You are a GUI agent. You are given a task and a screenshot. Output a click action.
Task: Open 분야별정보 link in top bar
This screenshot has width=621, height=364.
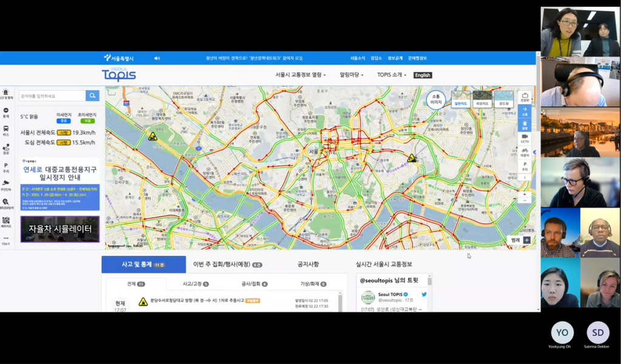[x=417, y=58]
